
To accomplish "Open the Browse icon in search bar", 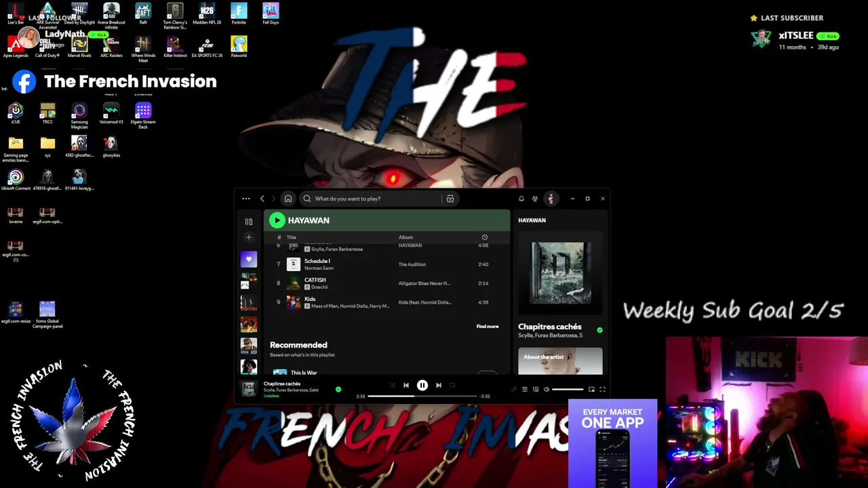I will [x=450, y=199].
